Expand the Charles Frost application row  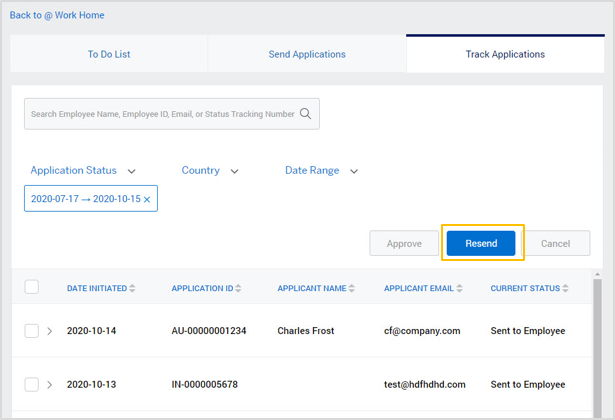[x=50, y=331]
